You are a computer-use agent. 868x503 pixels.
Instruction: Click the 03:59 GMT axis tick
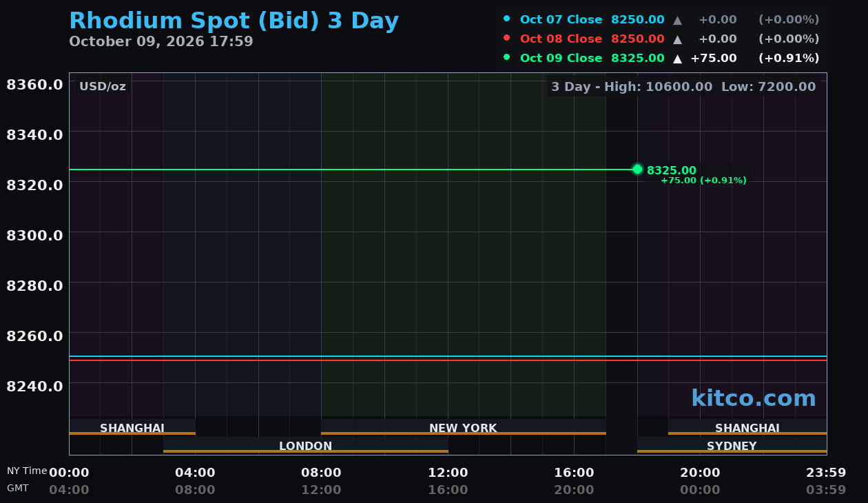tap(826, 490)
